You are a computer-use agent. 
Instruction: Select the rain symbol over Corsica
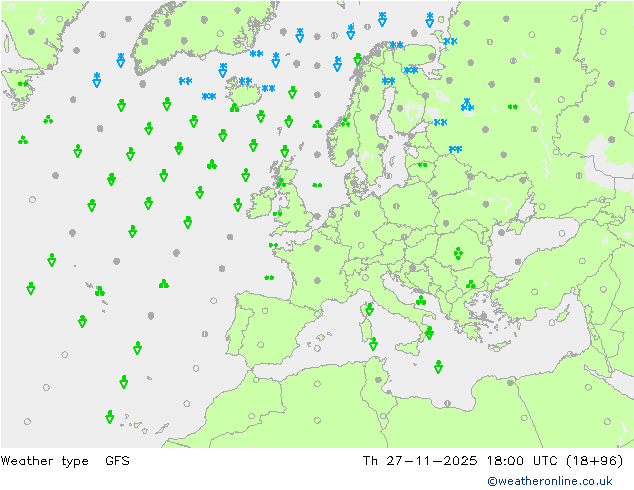point(370,309)
